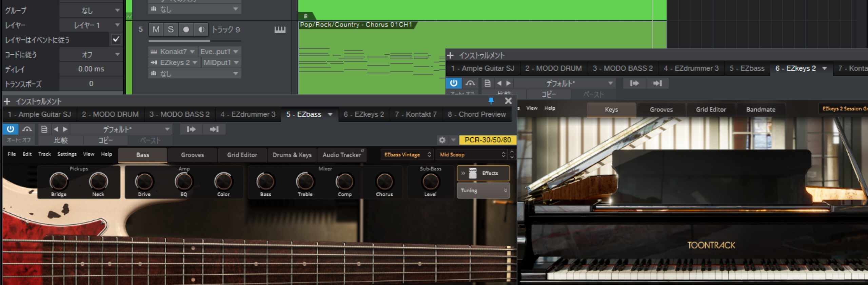This screenshot has width=868, height=285.
Task: Click second arrow-to-bar icon in EZkeys toolbar
Action: point(657,83)
